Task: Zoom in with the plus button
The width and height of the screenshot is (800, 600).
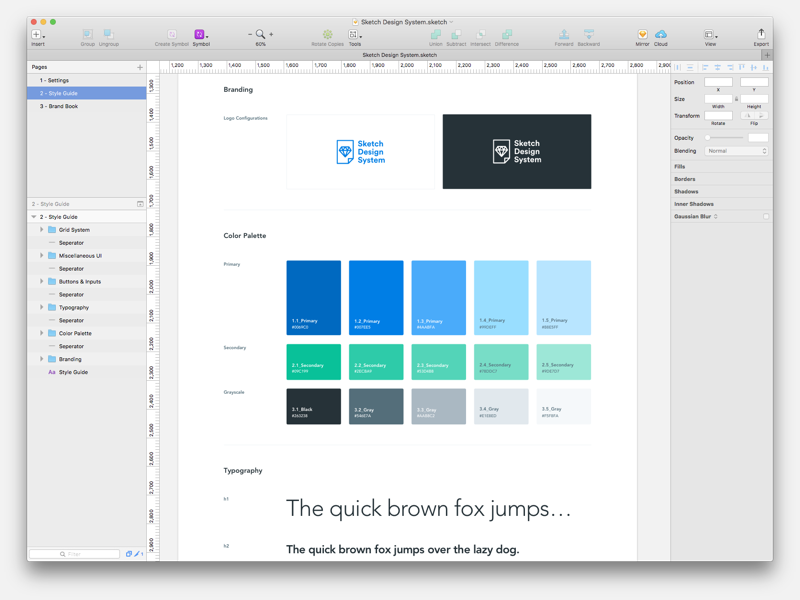Action: tap(271, 33)
